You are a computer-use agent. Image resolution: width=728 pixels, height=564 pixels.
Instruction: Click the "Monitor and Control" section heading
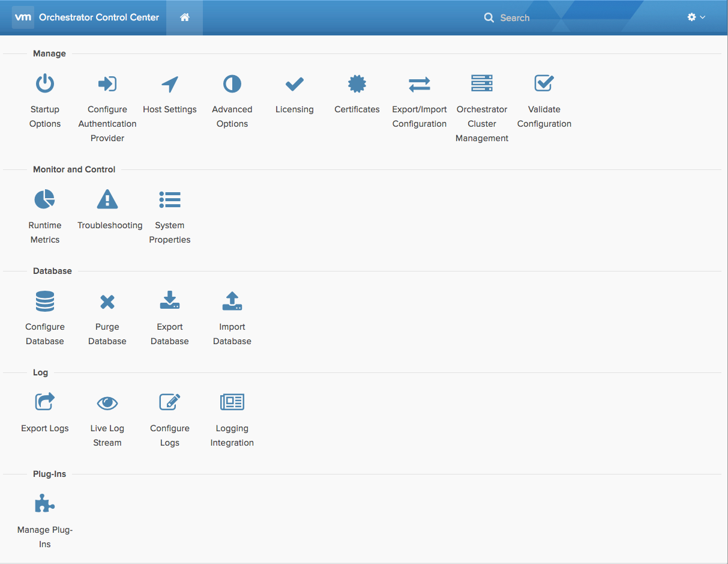click(x=74, y=169)
